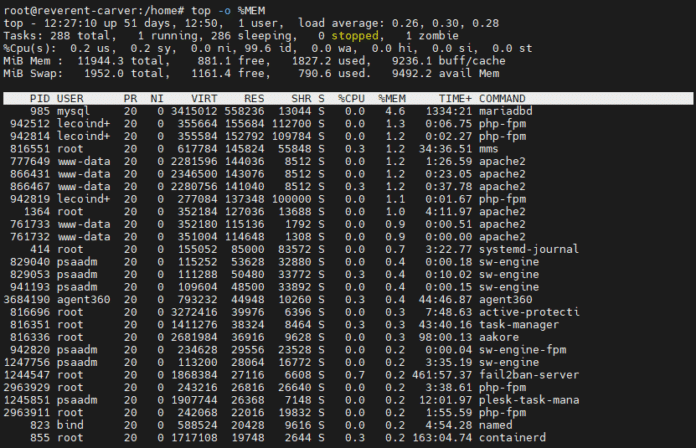The width and height of the screenshot is (696, 448).
Task: Select the 99.6 id CPU value
Action: click(271, 48)
